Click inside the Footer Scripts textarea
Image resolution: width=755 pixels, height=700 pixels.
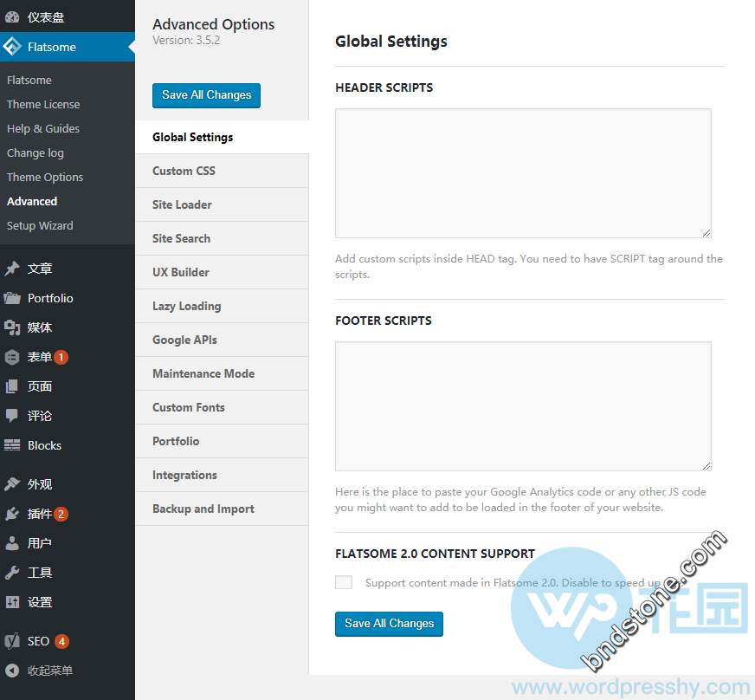click(524, 406)
